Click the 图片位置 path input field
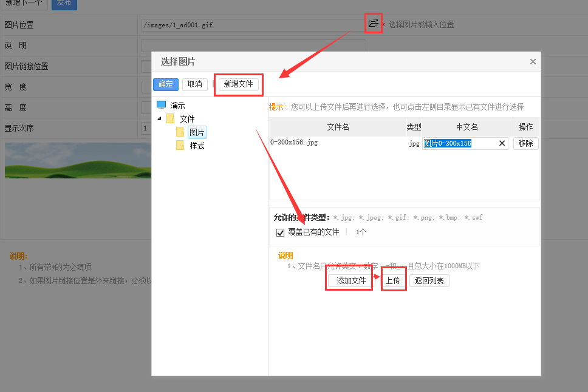 coord(252,25)
